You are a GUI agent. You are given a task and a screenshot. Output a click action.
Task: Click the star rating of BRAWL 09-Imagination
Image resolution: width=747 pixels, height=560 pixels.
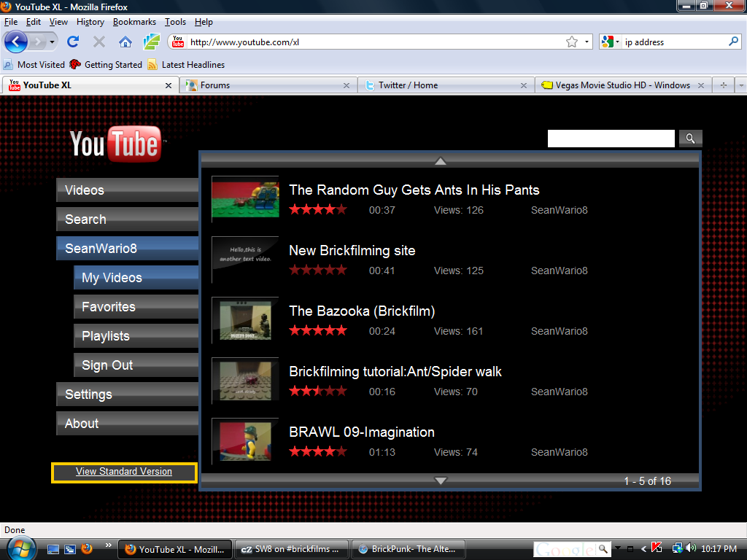(x=318, y=451)
